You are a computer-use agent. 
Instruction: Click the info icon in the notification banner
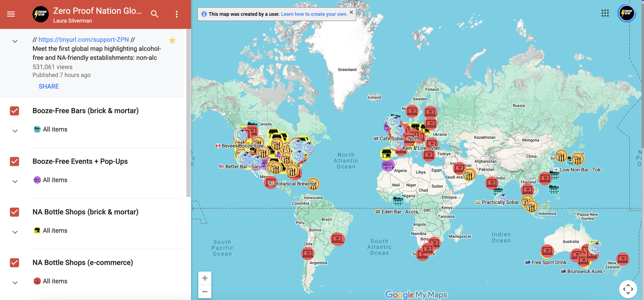click(204, 14)
